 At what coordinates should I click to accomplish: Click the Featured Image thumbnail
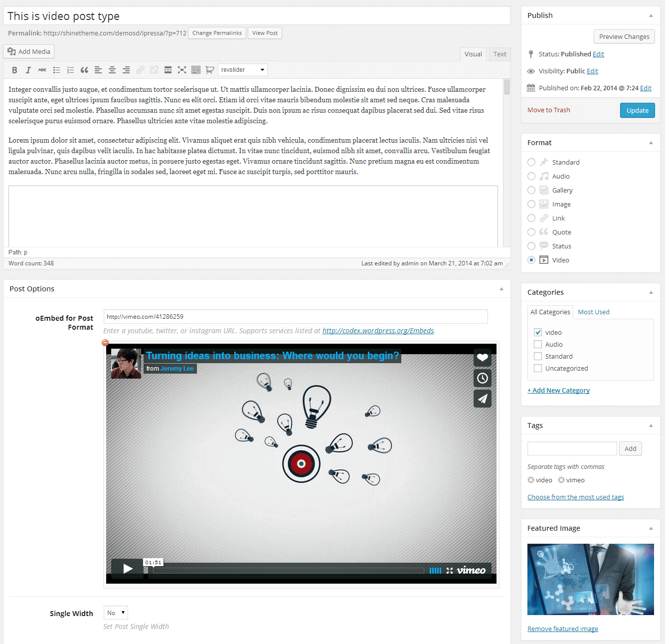[591, 579]
